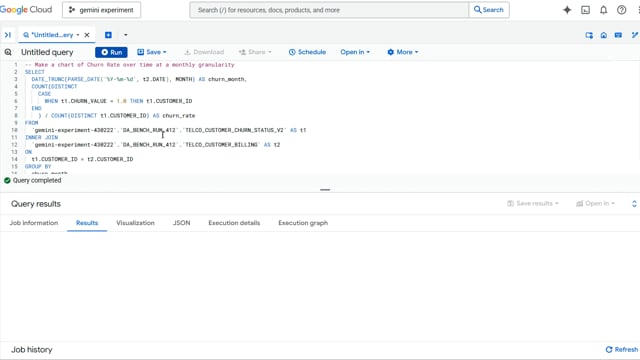
Task: Close the Untitled query tab
Action: [87, 35]
